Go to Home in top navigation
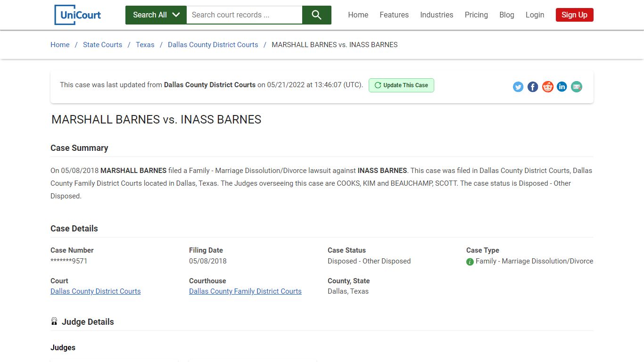The height and width of the screenshot is (362, 644). click(x=358, y=15)
